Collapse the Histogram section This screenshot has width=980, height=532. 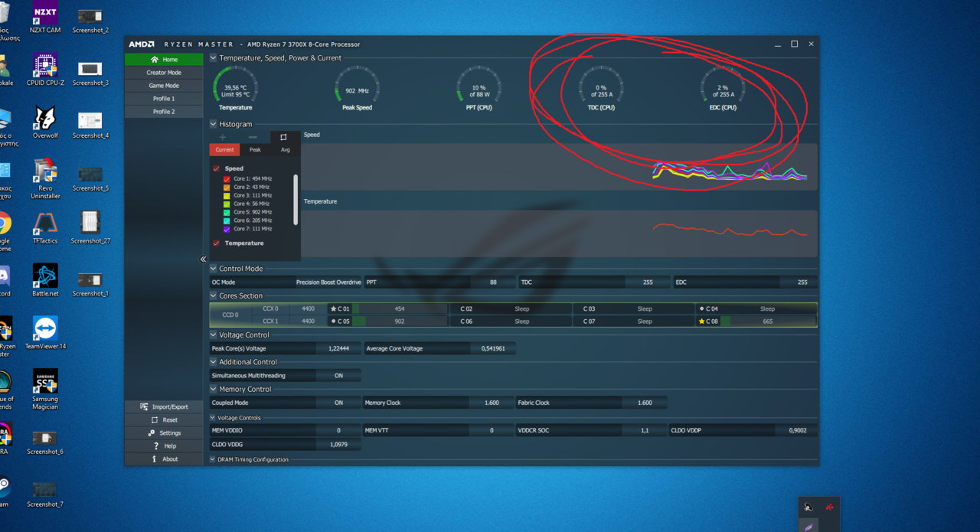[x=214, y=124]
